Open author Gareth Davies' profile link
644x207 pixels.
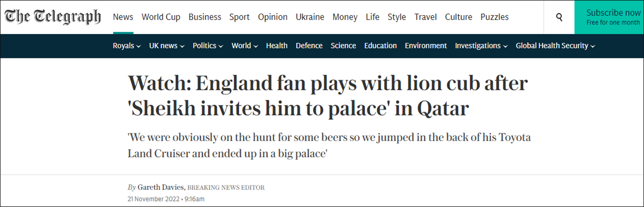(x=161, y=187)
